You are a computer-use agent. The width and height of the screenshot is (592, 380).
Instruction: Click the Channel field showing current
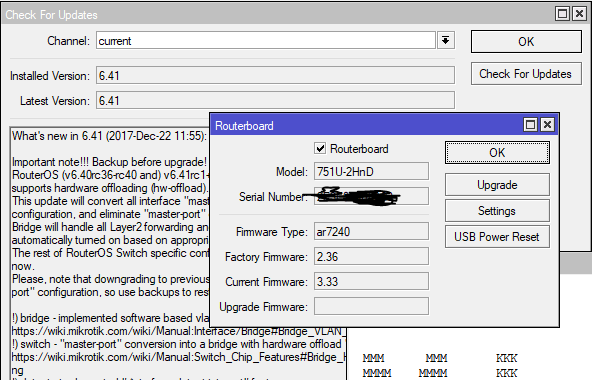point(266,40)
